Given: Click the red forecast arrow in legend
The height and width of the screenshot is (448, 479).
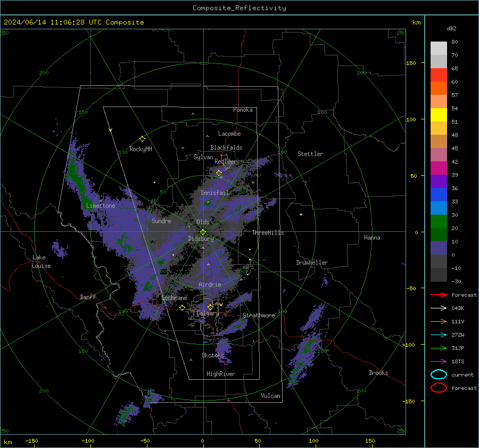Looking at the screenshot, I should tap(439, 295).
